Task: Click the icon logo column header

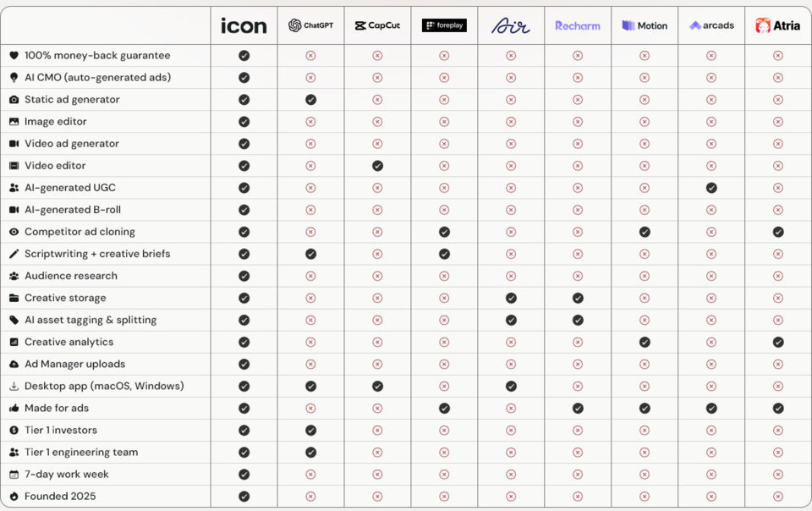Action: 244,26
